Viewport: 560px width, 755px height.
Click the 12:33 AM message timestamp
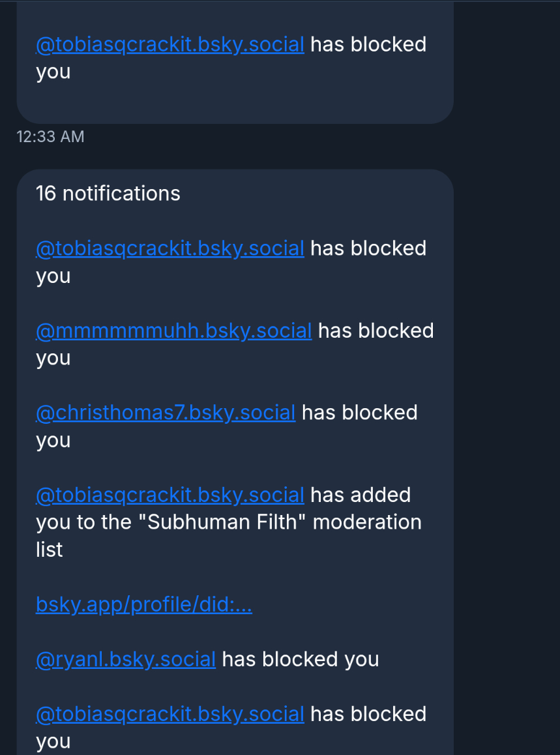[50, 137]
